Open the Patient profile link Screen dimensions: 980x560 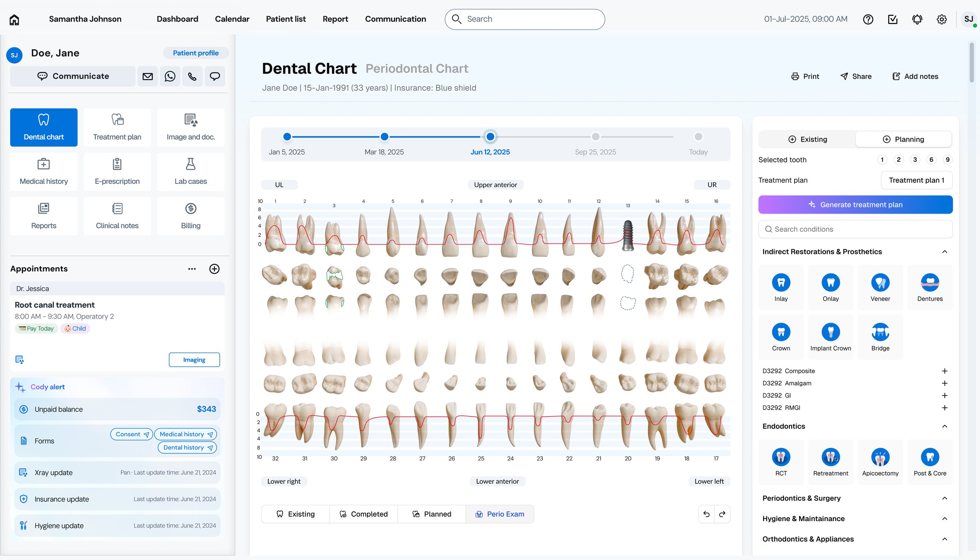click(x=196, y=53)
